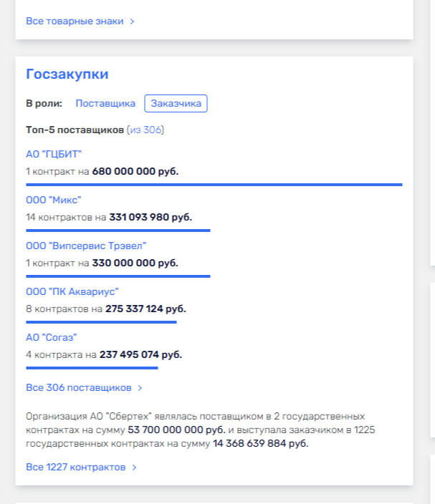Click the (из 306) suppliers count link
This screenshot has height=504, width=435.
[x=145, y=130]
